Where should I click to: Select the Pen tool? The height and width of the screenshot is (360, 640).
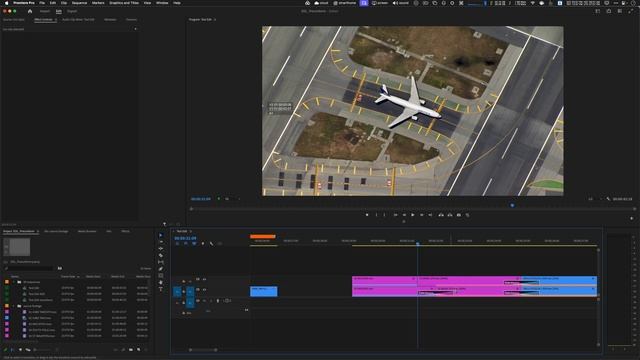tap(160, 269)
